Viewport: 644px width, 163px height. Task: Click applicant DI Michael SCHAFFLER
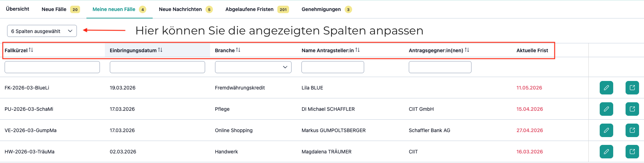coord(328,109)
